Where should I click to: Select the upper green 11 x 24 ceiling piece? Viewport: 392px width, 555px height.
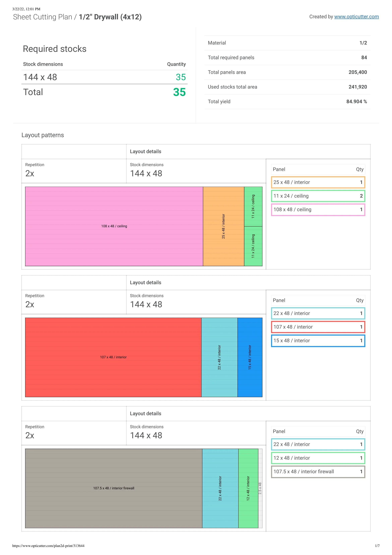click(x=253, y=206)
